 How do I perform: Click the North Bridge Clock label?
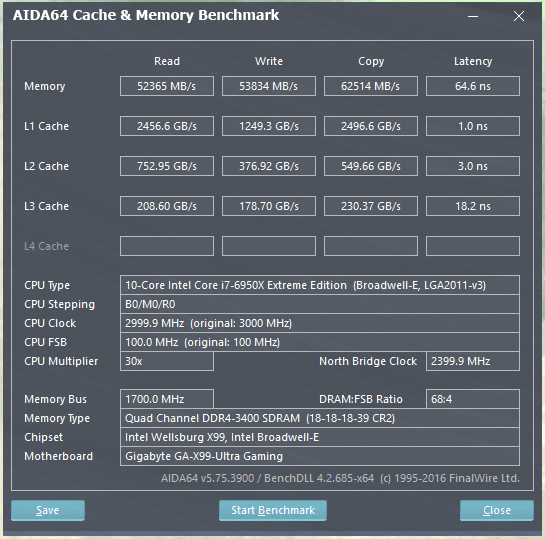368,361
